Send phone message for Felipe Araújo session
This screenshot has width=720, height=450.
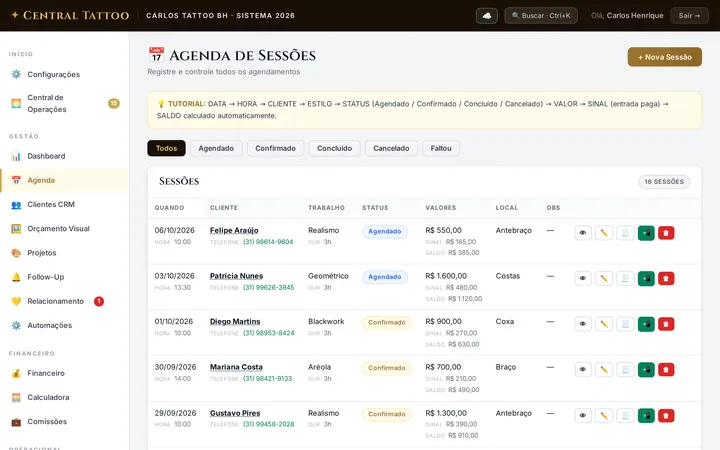pos(646,233)
